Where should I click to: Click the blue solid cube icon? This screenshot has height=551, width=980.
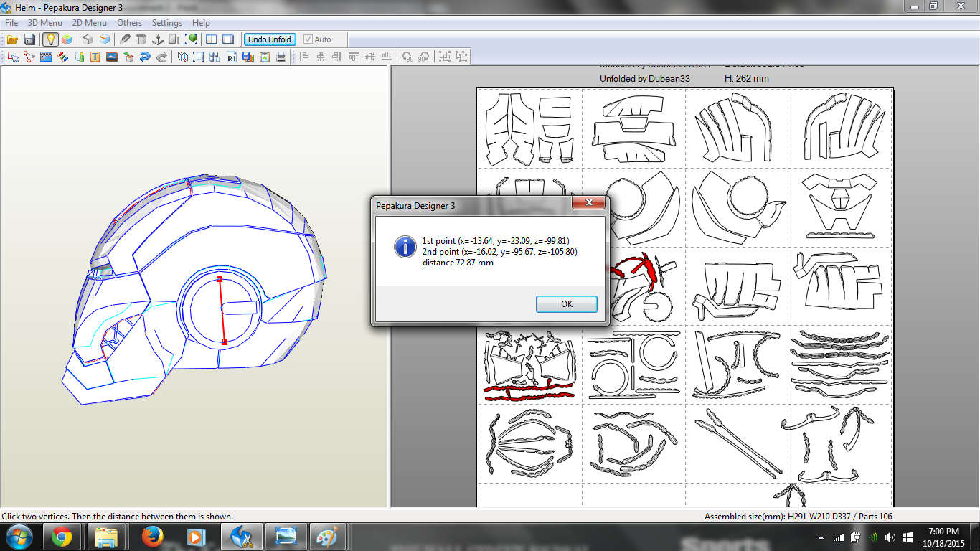coord(105,39)
